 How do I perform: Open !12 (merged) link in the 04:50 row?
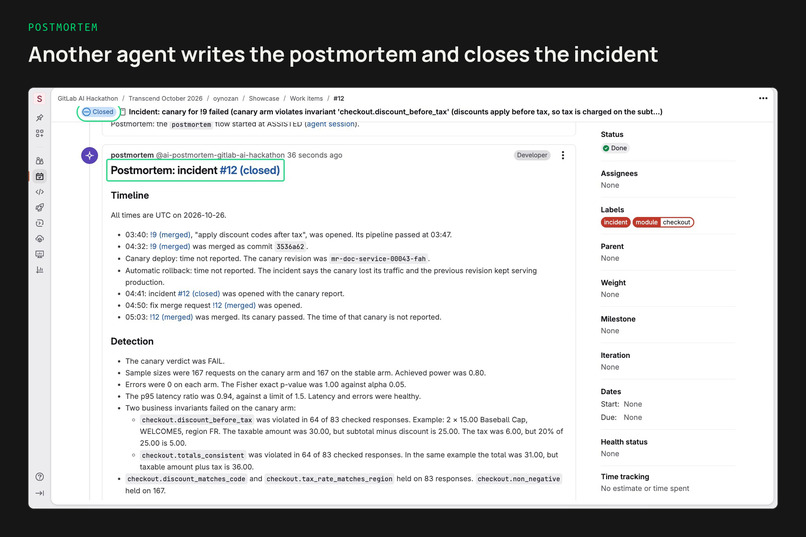[x=234, y=306]
